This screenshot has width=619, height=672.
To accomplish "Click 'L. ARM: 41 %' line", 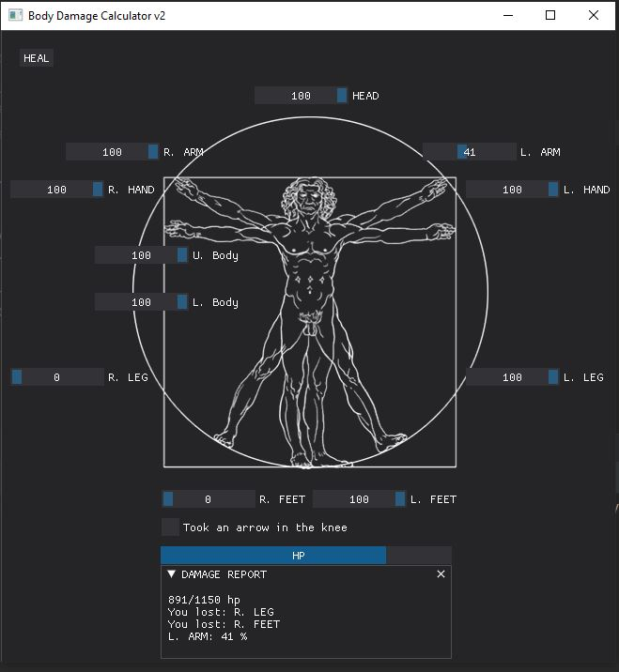I will click(x=208, y=636).
